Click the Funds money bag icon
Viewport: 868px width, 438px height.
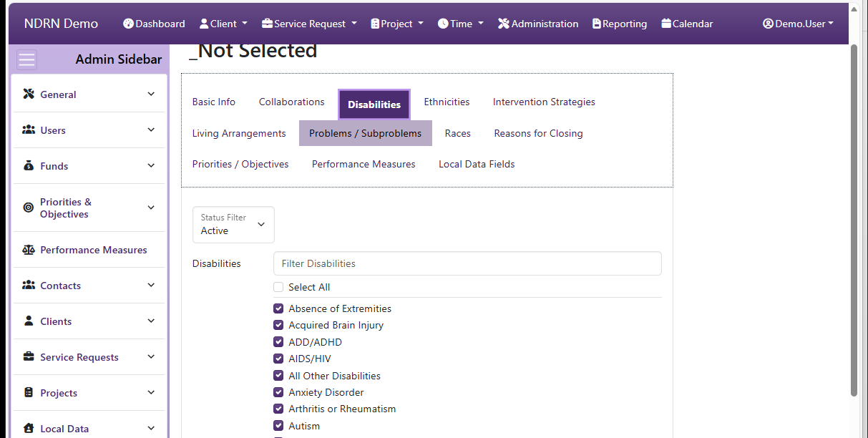pos(29,166)
